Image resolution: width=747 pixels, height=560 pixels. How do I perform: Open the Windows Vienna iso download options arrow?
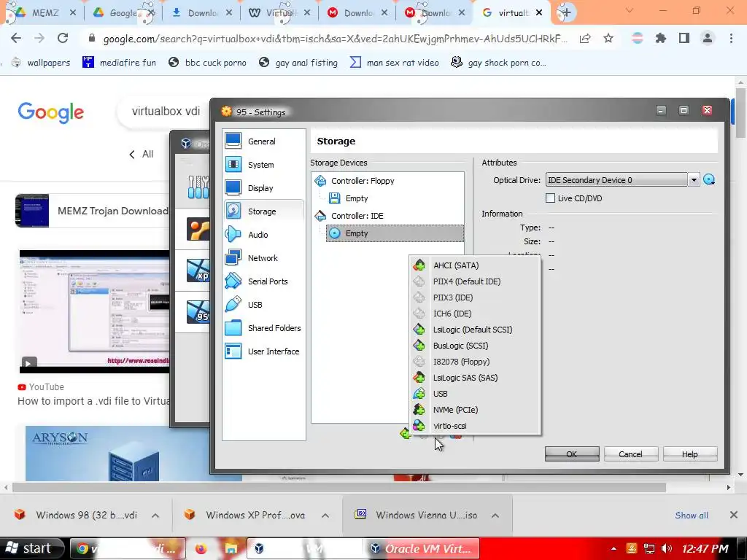pos(495,516)
